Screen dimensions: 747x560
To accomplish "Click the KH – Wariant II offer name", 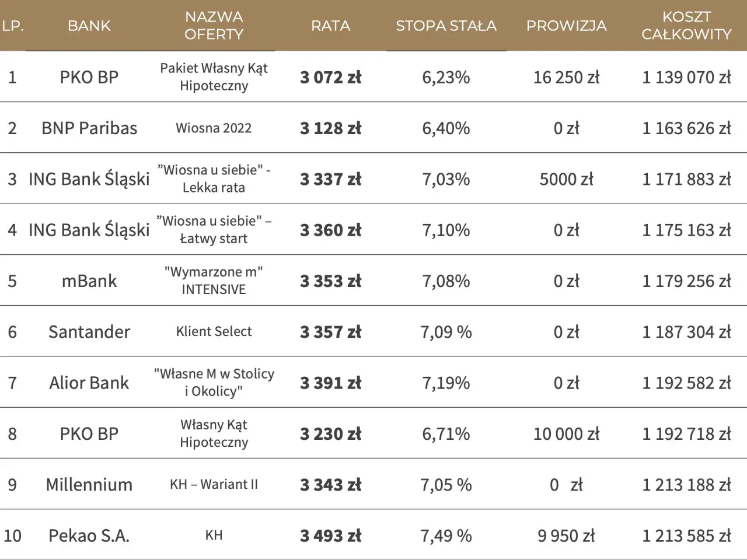I will pyautogui.click(x=214, y=484).
